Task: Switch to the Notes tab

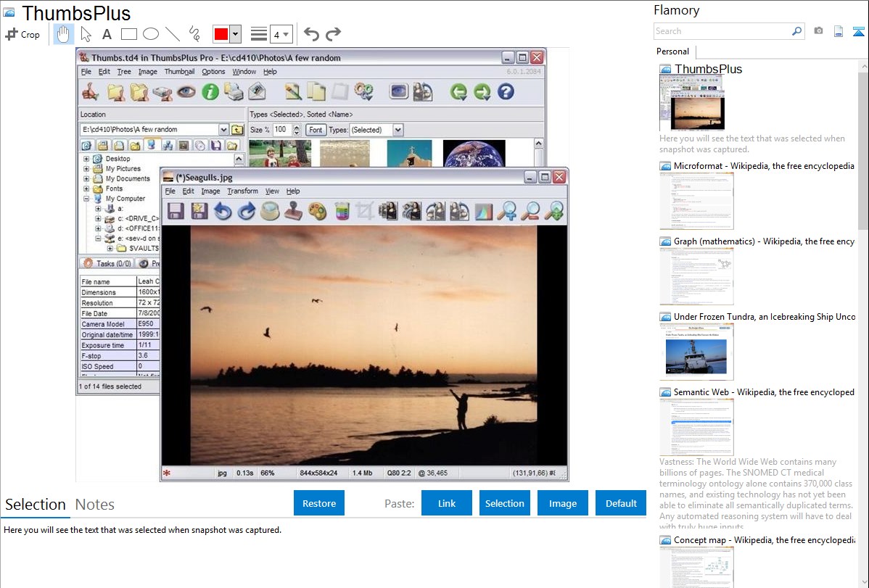Action: [x=95, y=505]
